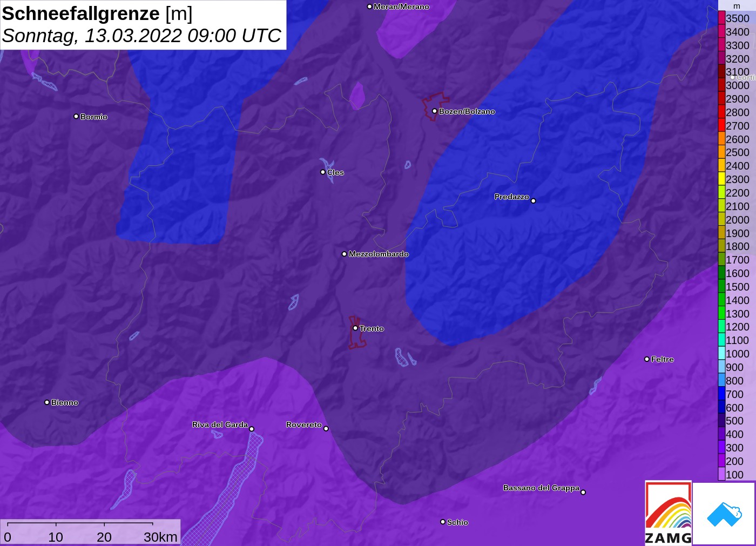Click the 100 m legend swatch

[x=721, y=474]
